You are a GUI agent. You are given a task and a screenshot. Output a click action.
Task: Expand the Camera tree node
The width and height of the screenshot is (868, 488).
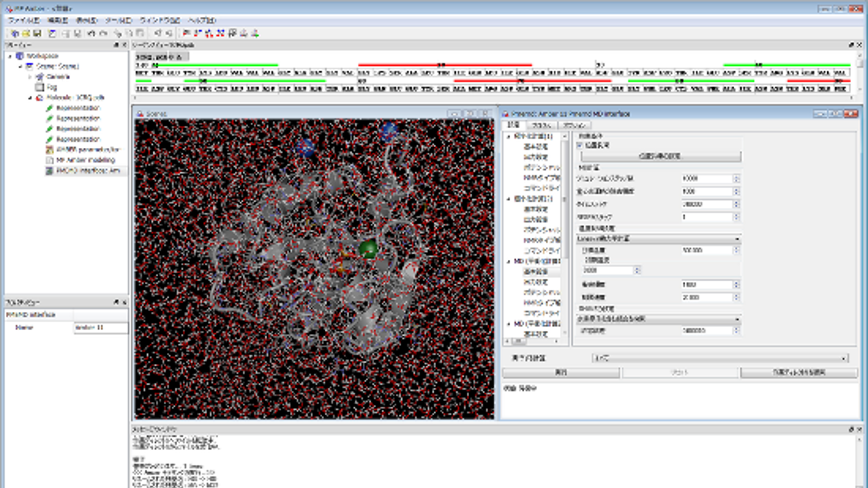pyautogui.click(x=30, y=77)
